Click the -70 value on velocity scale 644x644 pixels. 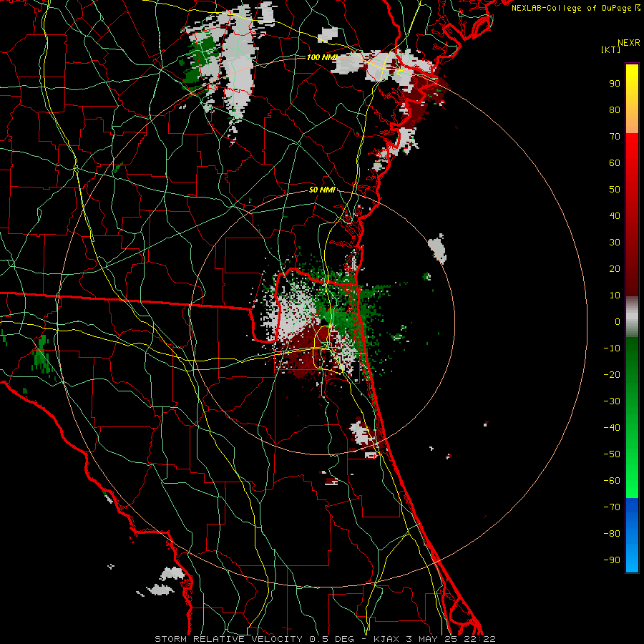click(612, 507)
